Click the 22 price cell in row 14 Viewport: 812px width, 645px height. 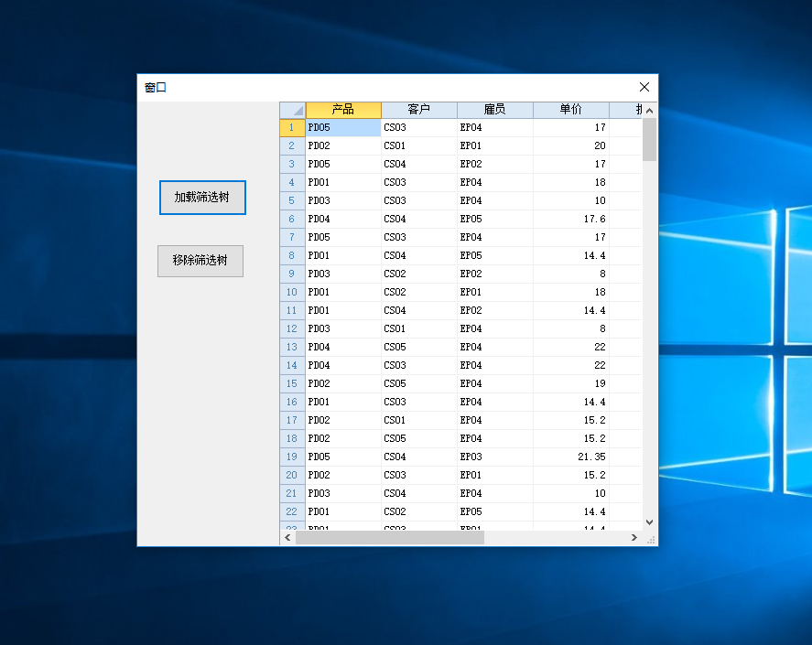click(571, 365)
